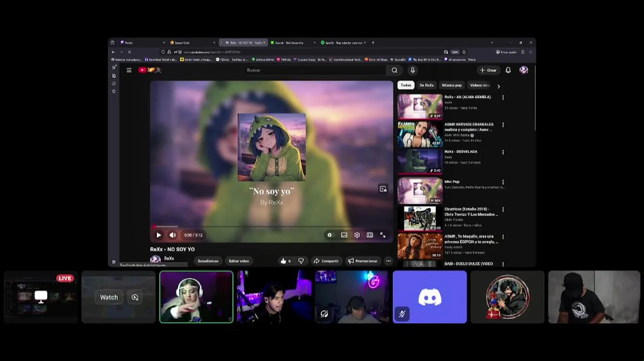Image resolution: width=644 pixels, height=361 pixels.
Task: Open the Download Twitch bookmark
Action: 160,59
